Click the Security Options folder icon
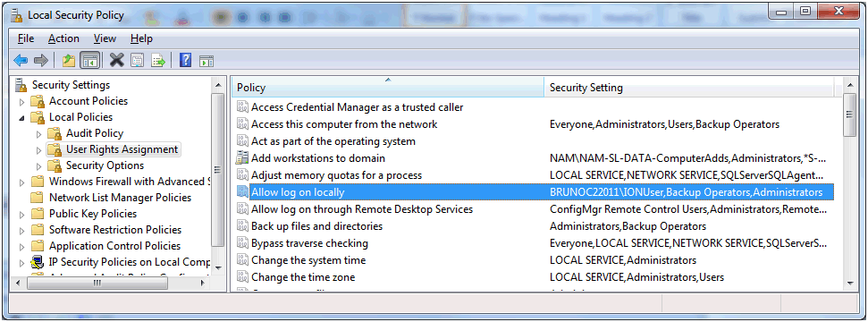The width and height of the screenshot is (868, 322). pyautogui.click(x=55, y=165)
